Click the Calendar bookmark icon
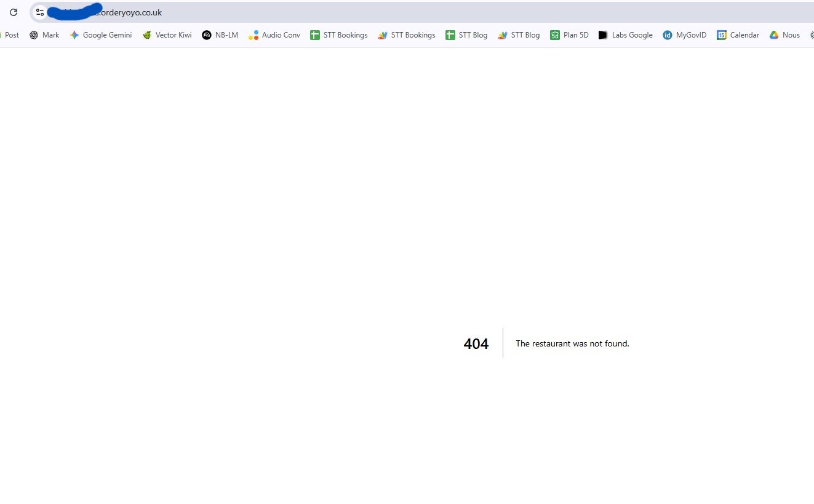Image resolution: width=814 pixels, height=504 pixels. point(721,35)
